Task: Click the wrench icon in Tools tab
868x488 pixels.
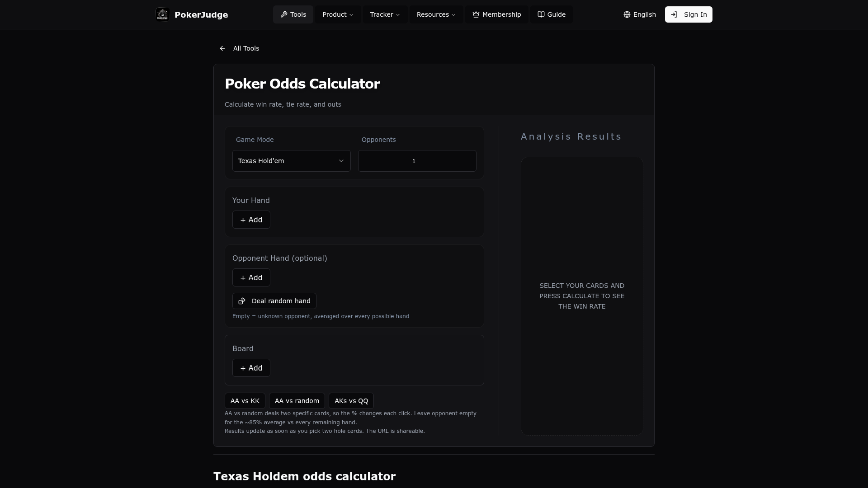Action: point(284,14)
